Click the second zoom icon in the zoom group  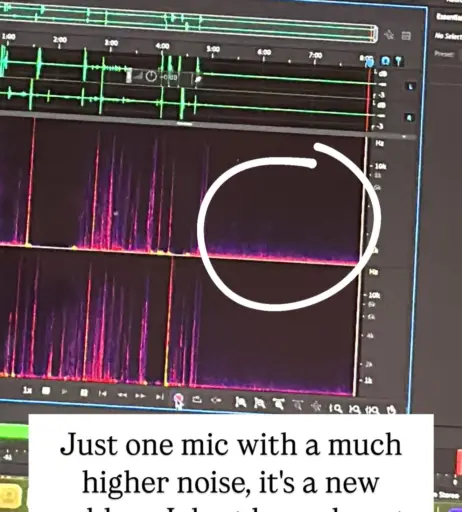coord(259,403)
